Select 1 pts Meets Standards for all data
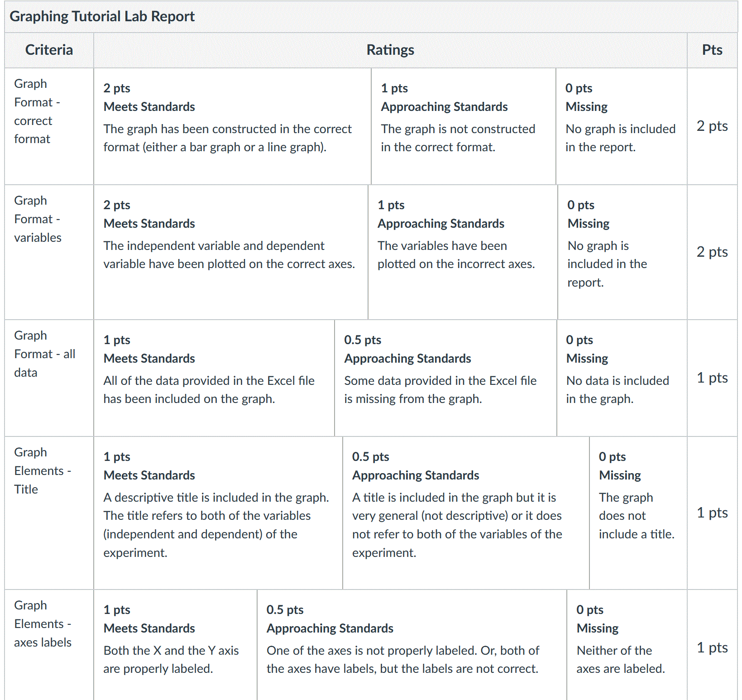This screenshot has height=700, width=742. click(x=214, y=378)
